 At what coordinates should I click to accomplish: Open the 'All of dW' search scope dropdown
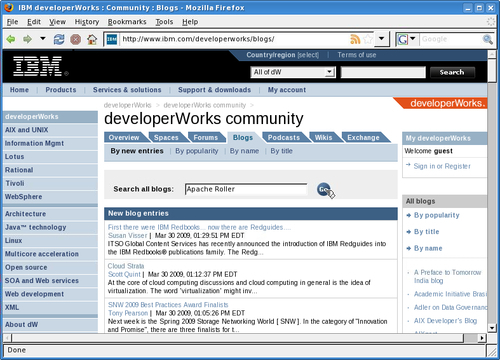point(293,72)
